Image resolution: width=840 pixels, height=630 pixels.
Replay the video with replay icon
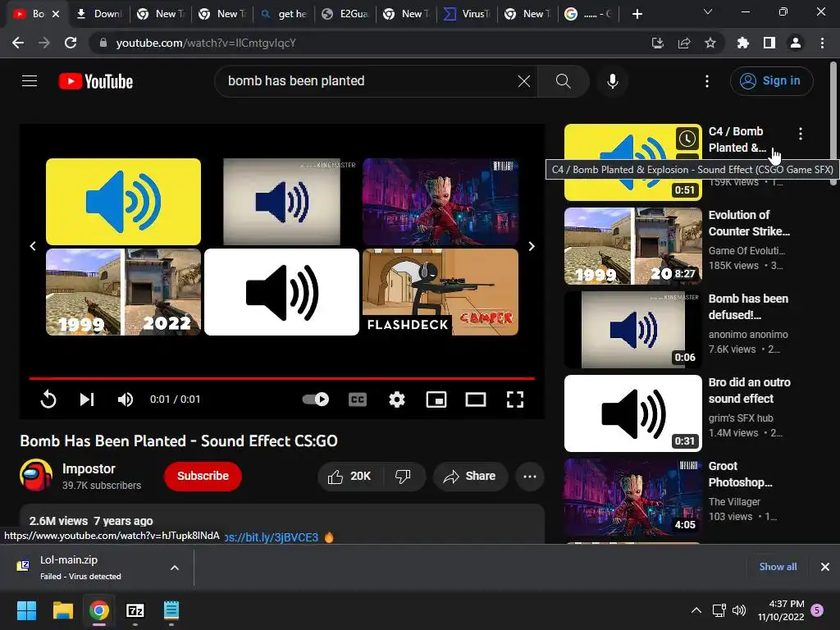pos(48,399)
